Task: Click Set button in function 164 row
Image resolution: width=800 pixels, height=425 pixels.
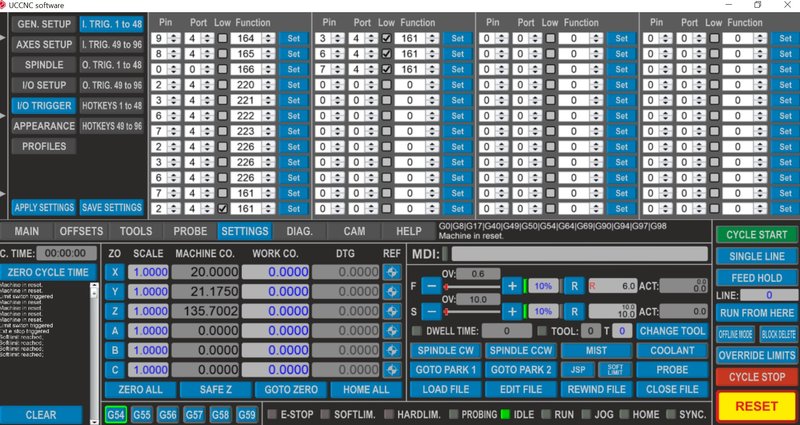Action: (x=293, y=38)
